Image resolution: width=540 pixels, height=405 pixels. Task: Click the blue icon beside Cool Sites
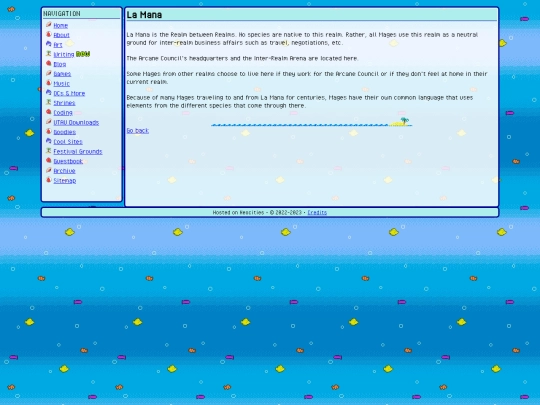coord(49,141)
